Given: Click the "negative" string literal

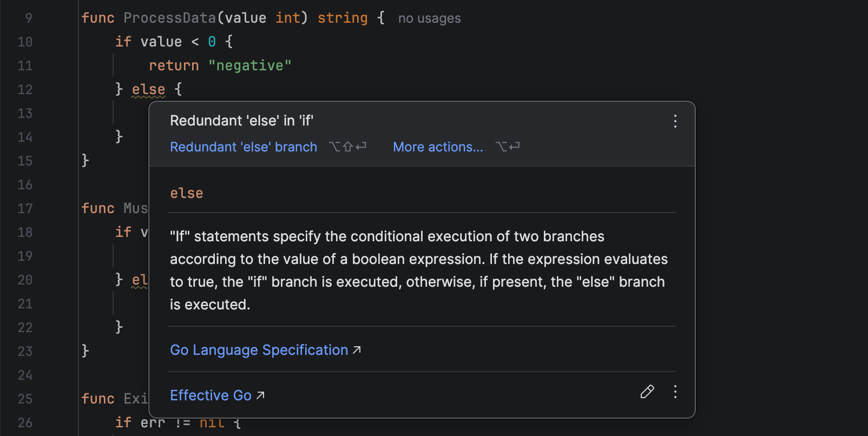Looking at the screenshot, I should [x=250, y=65].
